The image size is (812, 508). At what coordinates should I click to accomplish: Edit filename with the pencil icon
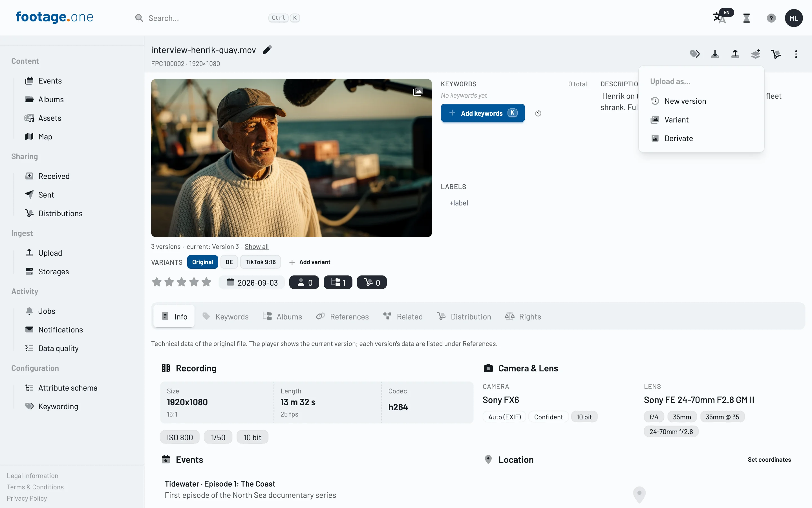pyautogui.click(x=267, y=50)
